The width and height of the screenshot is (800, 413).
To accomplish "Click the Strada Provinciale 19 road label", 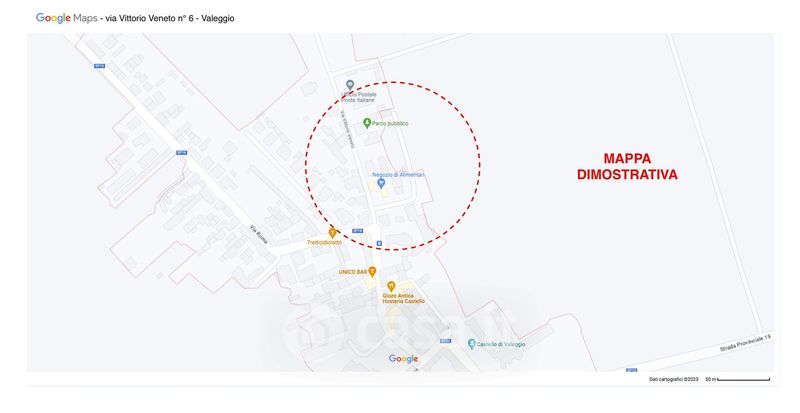I will pyautogui.click(x=745, y=343).
